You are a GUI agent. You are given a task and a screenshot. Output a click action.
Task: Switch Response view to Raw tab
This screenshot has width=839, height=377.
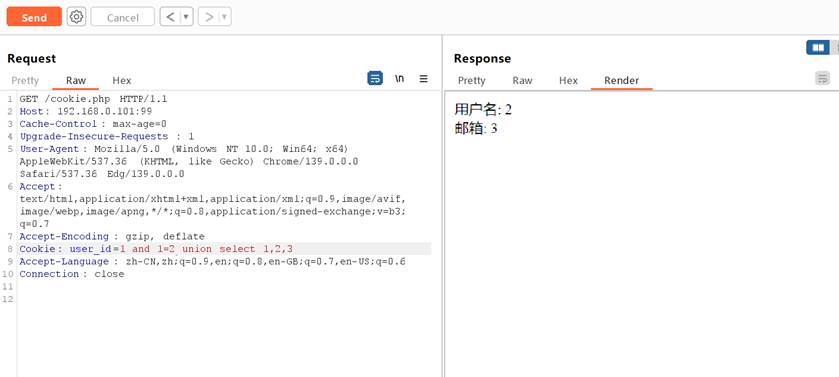click(x=522, y=81)
